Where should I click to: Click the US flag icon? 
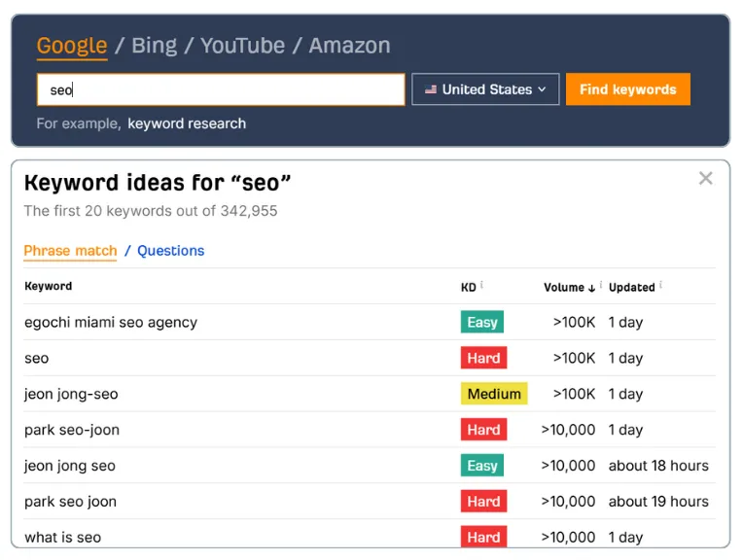[x=431, y=89]
